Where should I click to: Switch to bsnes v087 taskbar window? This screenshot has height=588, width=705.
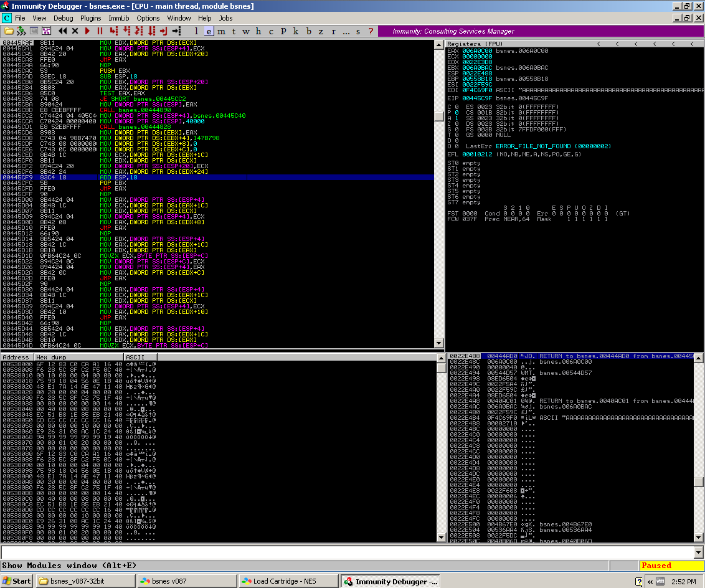pos(187,581)
